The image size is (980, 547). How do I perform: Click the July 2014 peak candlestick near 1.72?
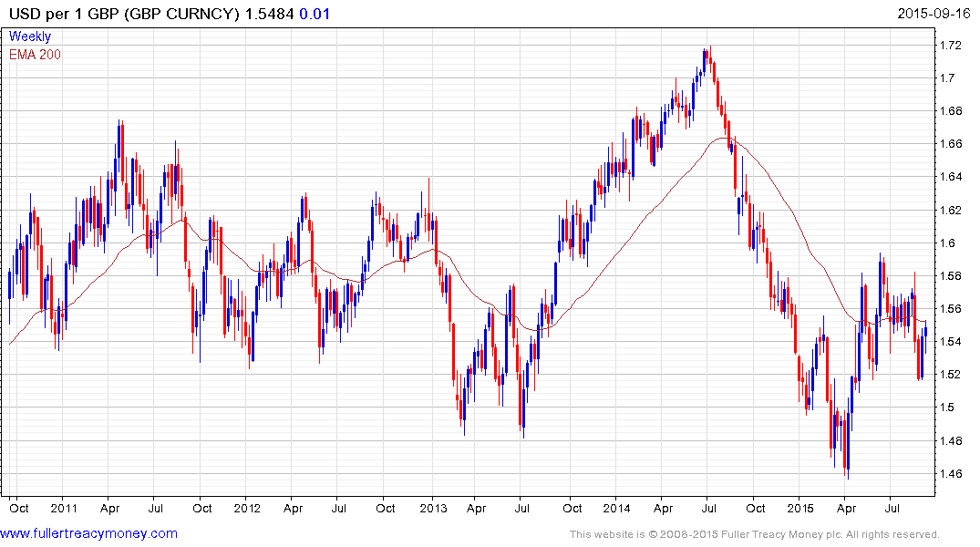[x=710, y=59]
